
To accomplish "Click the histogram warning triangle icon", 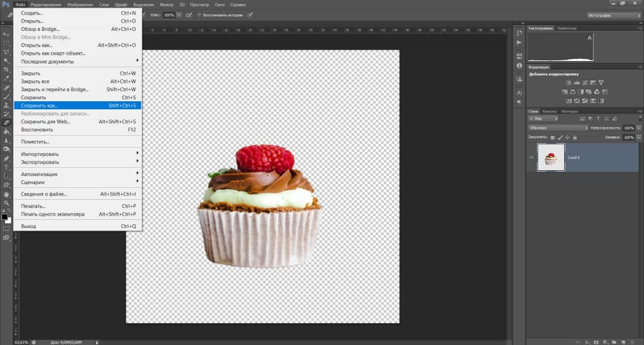I will point(589,38).
